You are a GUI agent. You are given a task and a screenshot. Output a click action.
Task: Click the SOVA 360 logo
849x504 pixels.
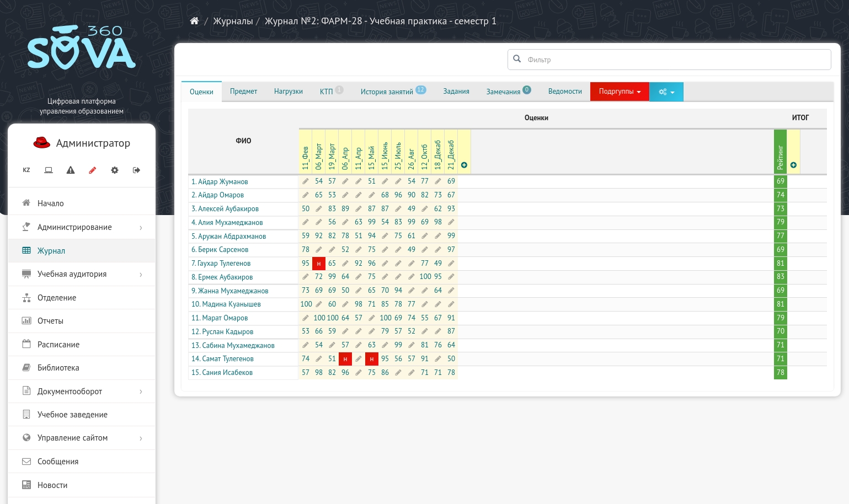(x=82, y=47)
